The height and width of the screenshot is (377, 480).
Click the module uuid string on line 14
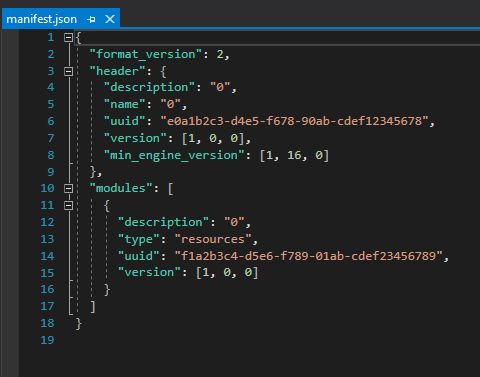(309, 256)
